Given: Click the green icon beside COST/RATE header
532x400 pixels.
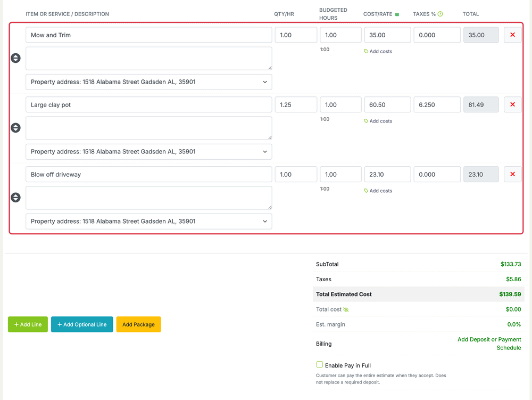Looking at the screenshot, I should pyautogui.click(x=397, y=14).
